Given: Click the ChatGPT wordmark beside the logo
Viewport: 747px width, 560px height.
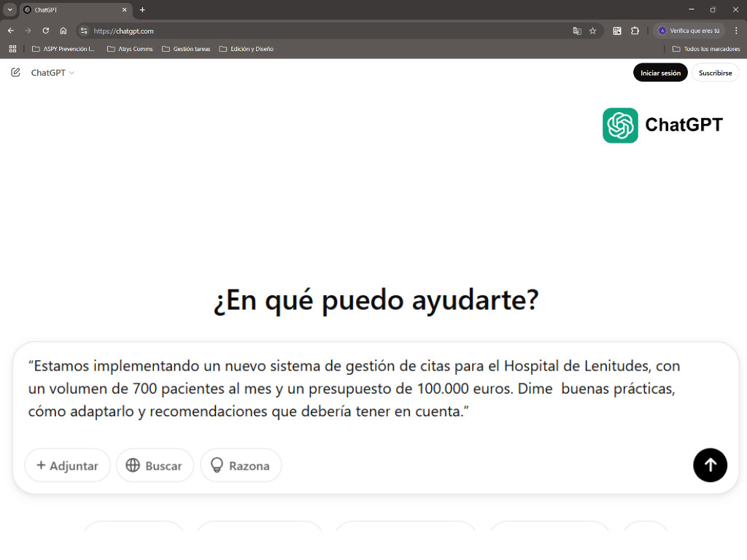Looking at the screenshot, I should (x=684, y=125).
